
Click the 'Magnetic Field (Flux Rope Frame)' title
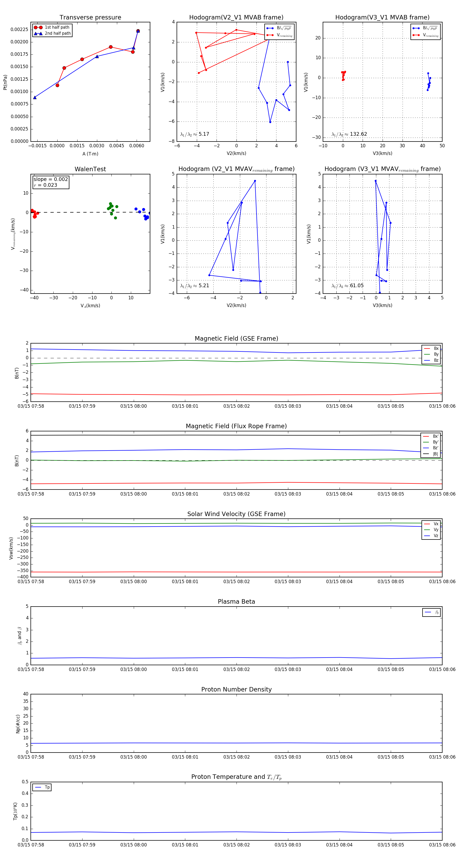(236, 426)
